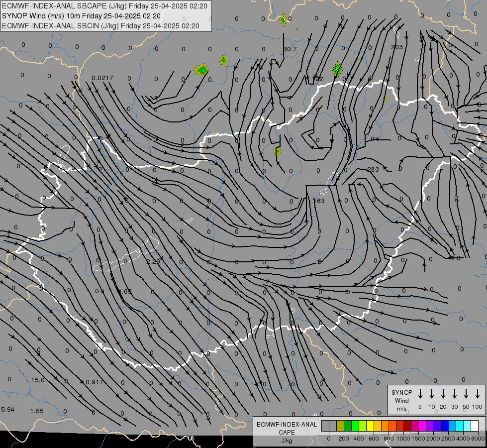487x448 pixels.
Task: Click the '1500' scale label
Action: [x=418, y=439]
